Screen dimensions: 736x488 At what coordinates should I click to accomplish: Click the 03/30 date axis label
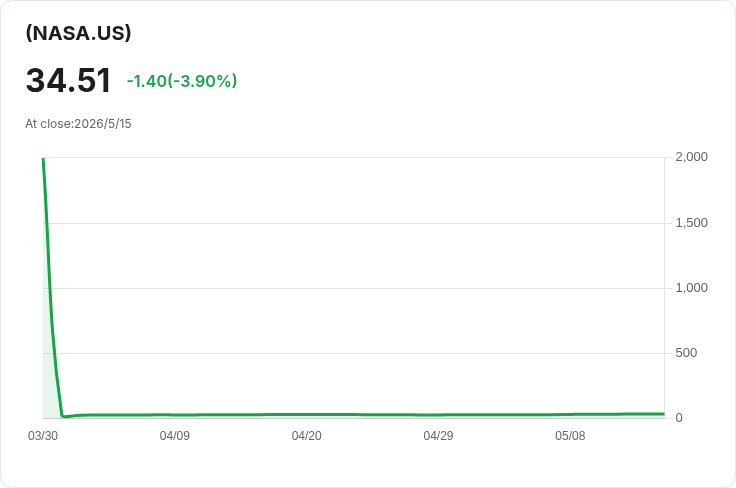point(43,436)
